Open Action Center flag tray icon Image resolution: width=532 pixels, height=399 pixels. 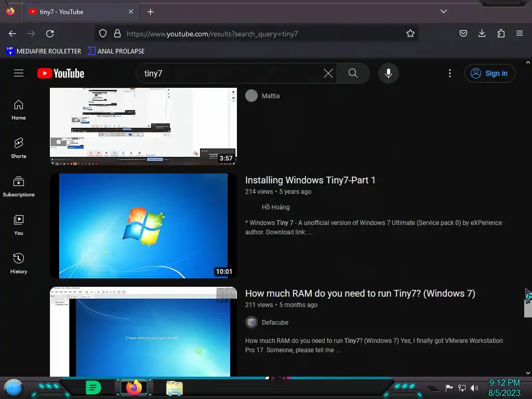(x=449, y=388)
